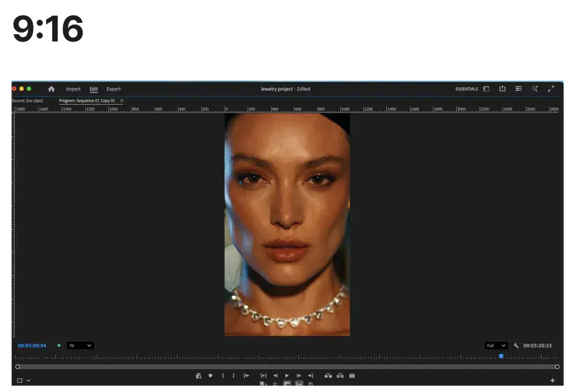Step forward one frame

point(299,376)
